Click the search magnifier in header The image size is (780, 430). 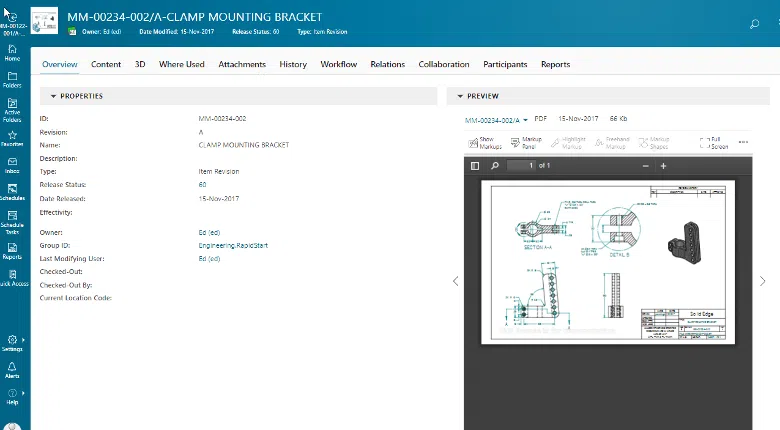click(754, 24)
